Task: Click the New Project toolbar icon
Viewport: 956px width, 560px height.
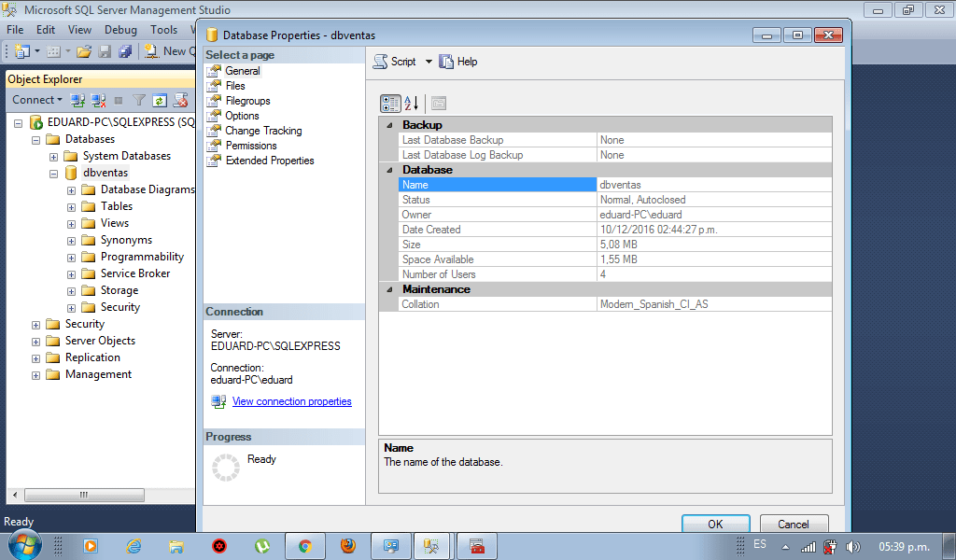Action: coord(22,51)
